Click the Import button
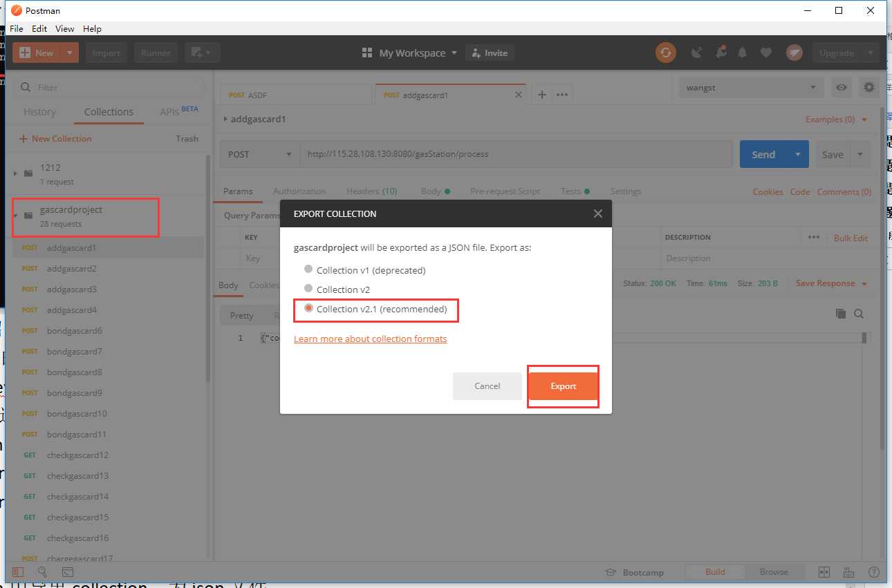The height and width of the screenshot is (588, 892). [x=106, y=53]
